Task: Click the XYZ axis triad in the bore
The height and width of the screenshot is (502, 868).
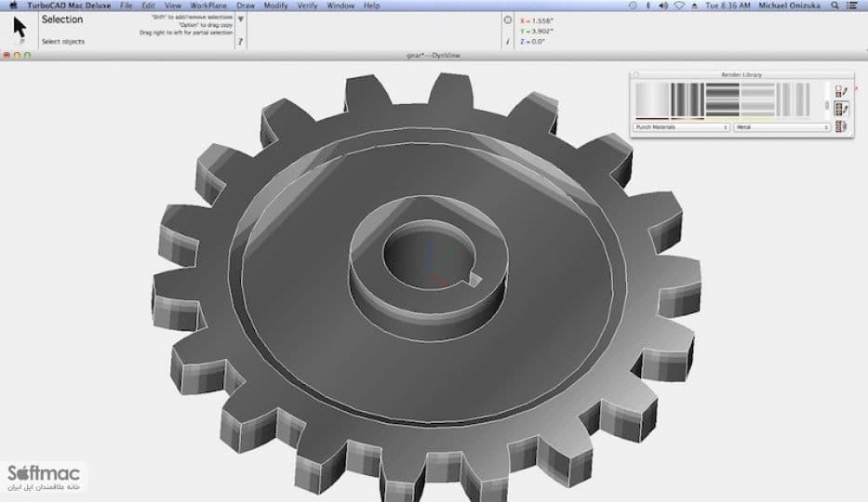Action: (440, 264)
